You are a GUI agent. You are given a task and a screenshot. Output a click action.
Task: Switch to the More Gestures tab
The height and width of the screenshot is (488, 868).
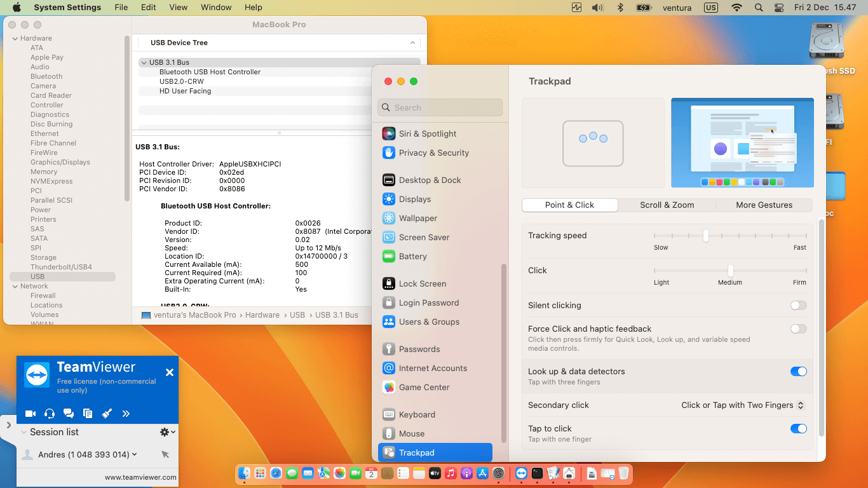click(764, 205)
